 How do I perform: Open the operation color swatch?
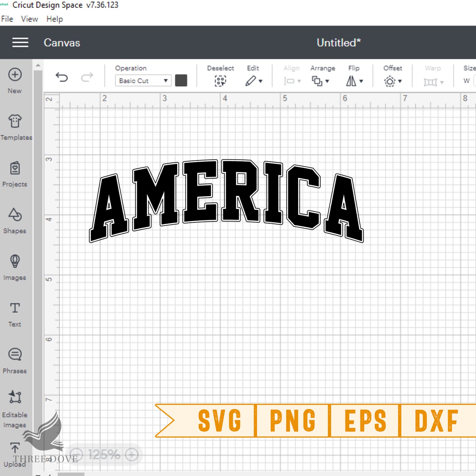[181, 80]
